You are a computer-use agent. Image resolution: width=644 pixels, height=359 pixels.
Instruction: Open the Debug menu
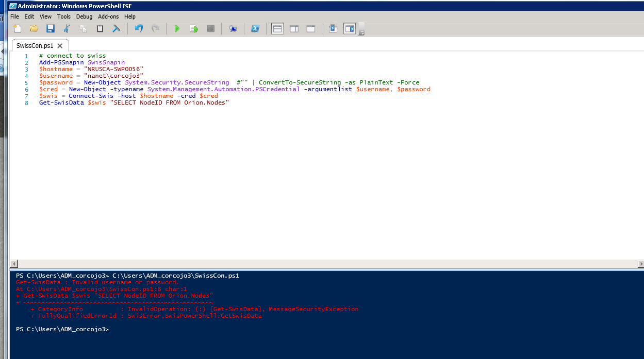[x=84, y=16]
